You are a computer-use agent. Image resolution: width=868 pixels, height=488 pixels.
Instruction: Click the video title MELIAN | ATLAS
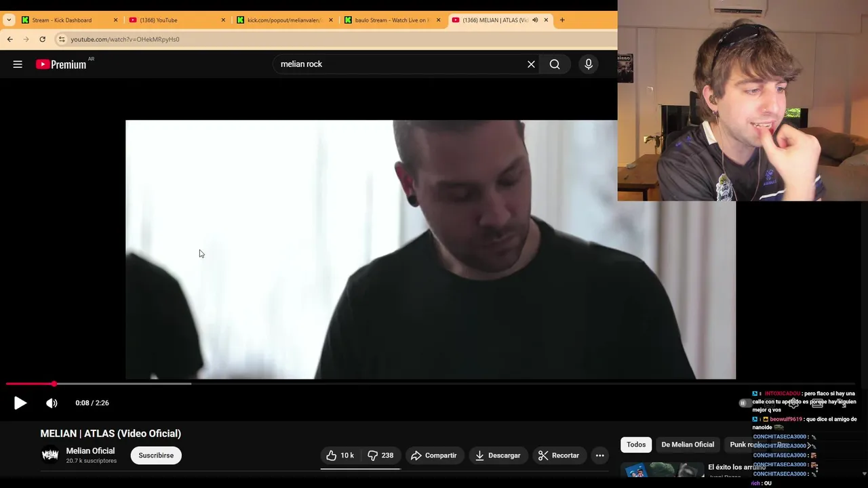pos(111,434)
